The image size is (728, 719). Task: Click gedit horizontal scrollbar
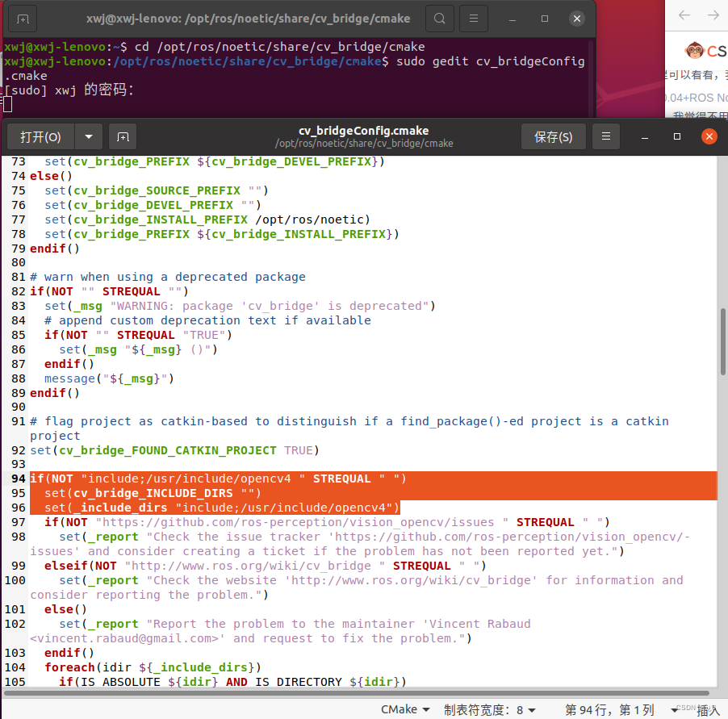pos(357,693)
